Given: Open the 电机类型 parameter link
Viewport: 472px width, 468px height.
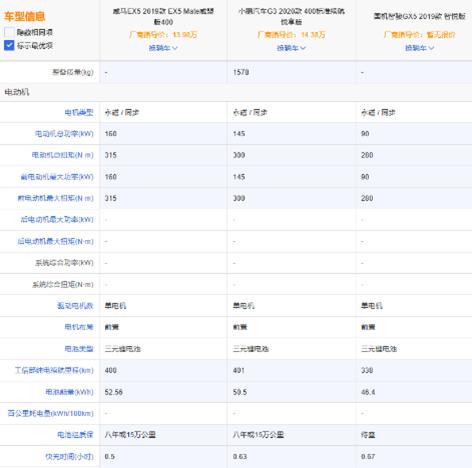Looking at the screenshot, I should (79, 112).
